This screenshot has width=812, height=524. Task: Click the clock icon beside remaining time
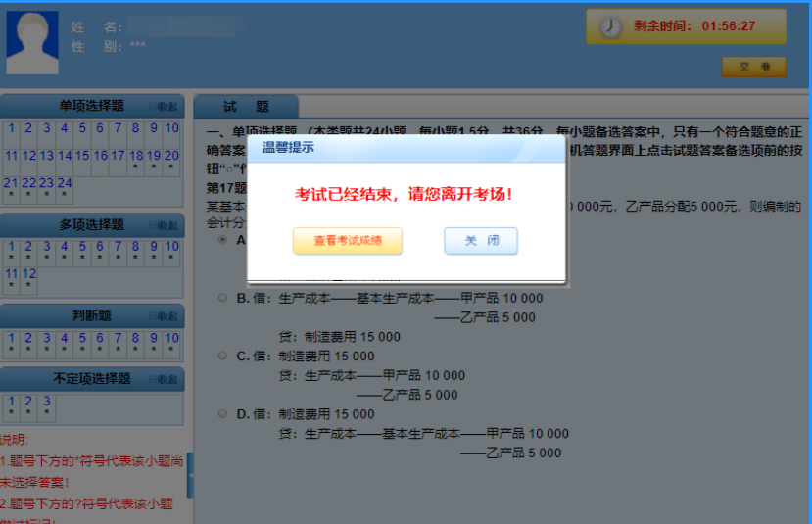[610, 27]
